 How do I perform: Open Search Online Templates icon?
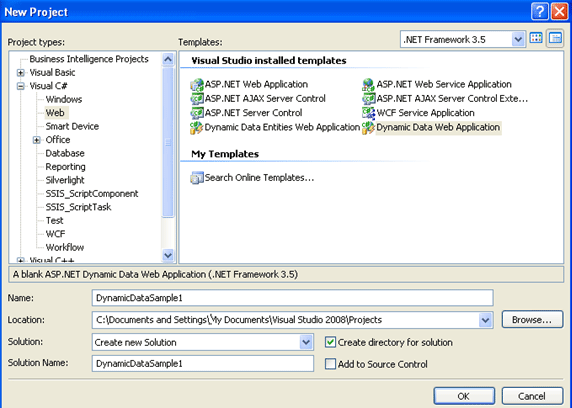tap(197, 178)
